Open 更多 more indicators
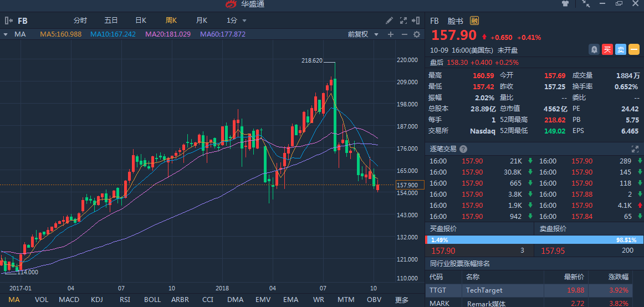The image size is (644, 307). point(402,300)
